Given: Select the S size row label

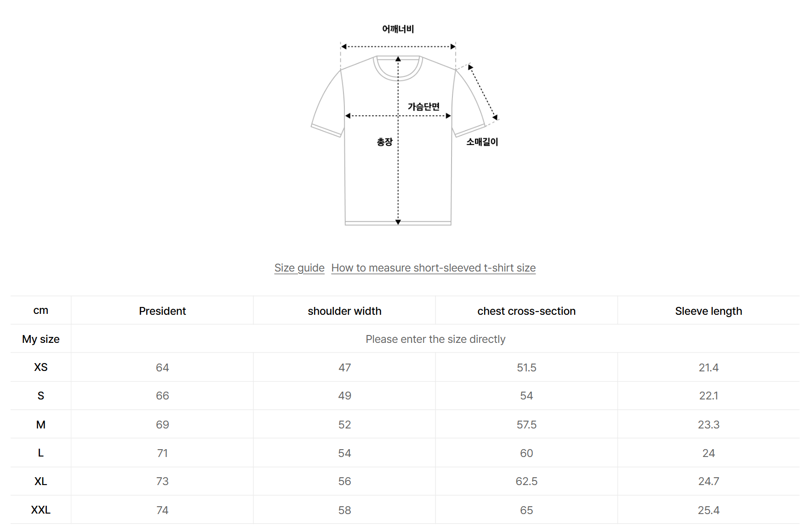Looking at the screenshot, I should 41,396.
